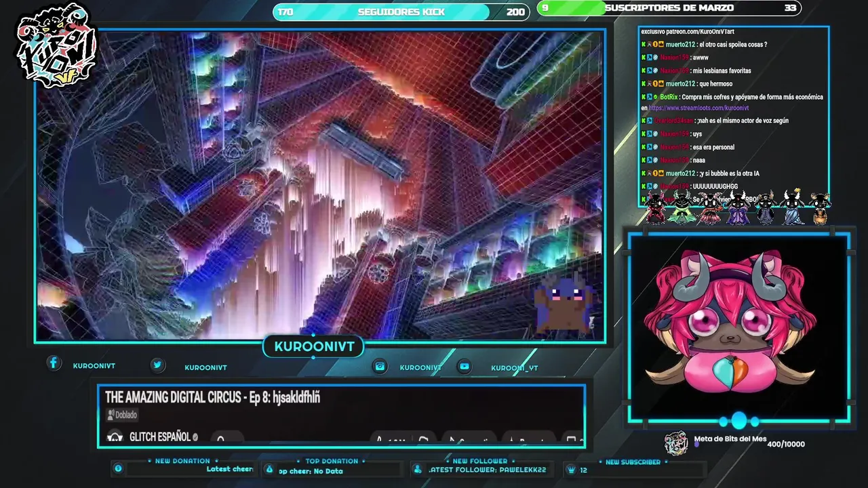The image size is (868, 488).
Task: Click the pink-haired VTuber avatar
Action: point(730,323)
